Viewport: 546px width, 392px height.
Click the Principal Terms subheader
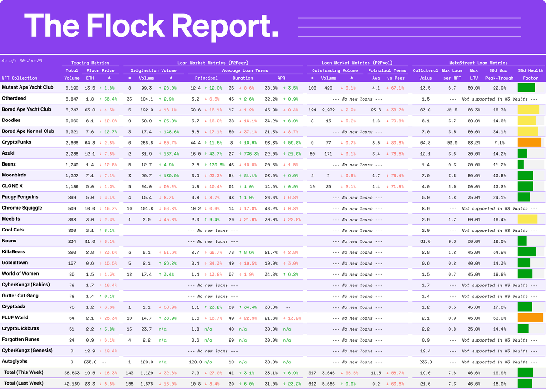(x=387, y=70)
